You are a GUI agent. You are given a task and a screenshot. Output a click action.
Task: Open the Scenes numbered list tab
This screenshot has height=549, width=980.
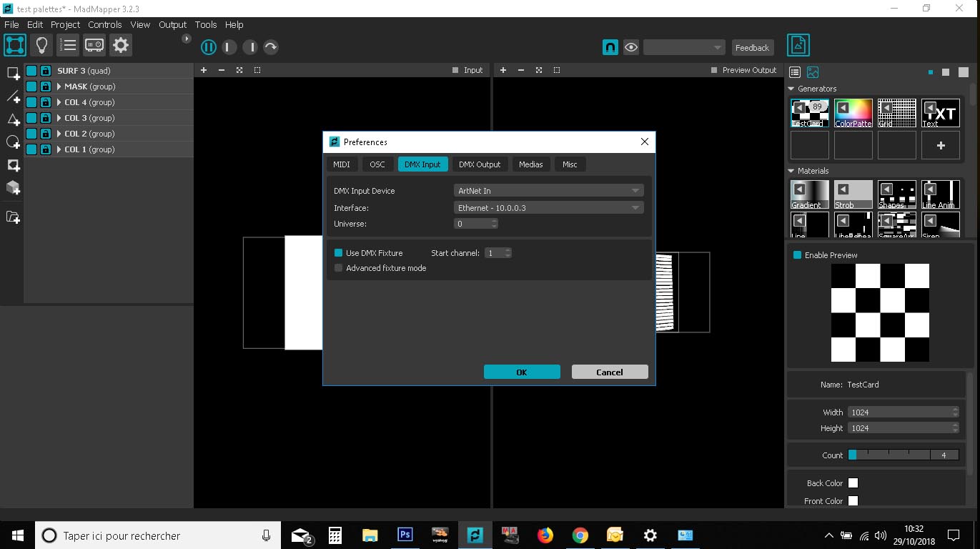click(68, 45)
